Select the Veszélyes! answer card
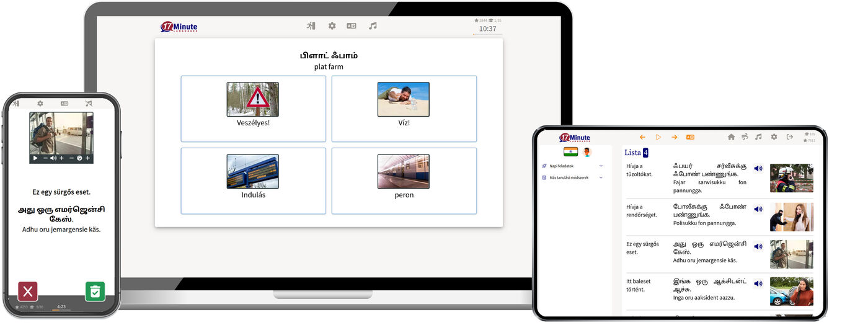 pyautogui.click(x=253, y=109)
